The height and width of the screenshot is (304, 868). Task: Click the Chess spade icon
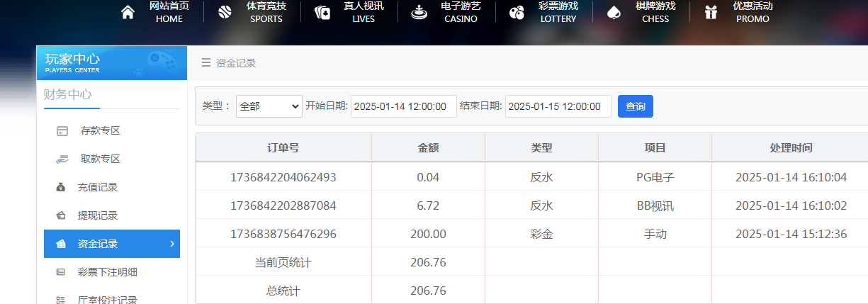614,13
